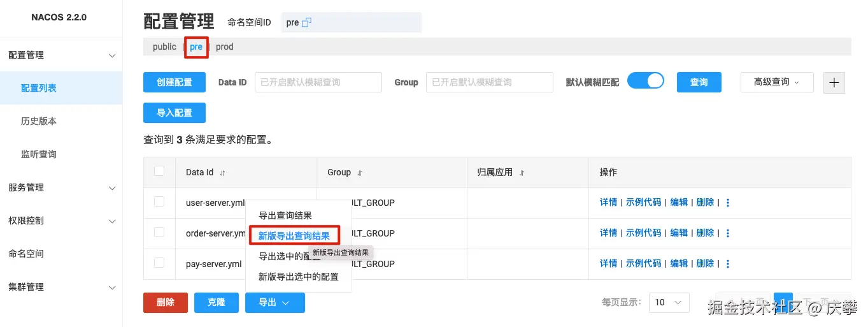Check the select-all header checkbox

159,171
